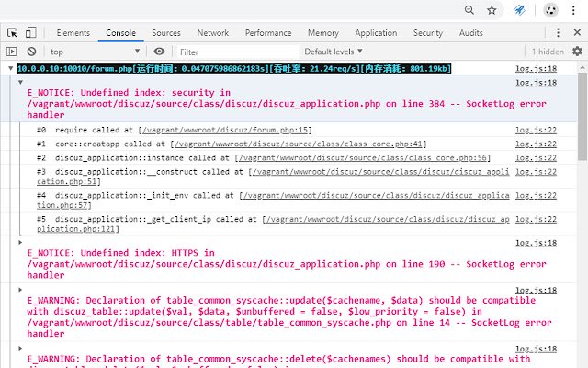Toggle the device toolbar icon
This screenshot has height=368, width=588.
click(x=30, y=33)
